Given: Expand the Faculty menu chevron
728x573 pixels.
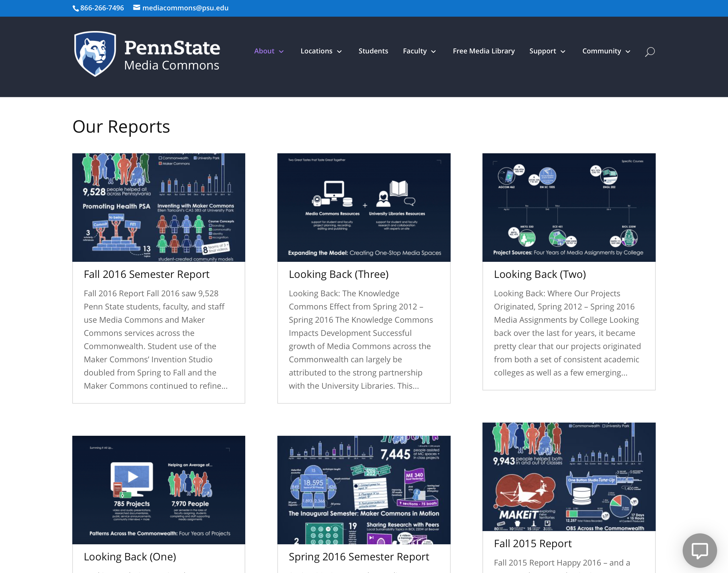Looking at the screenshot, I should (433, 52).
